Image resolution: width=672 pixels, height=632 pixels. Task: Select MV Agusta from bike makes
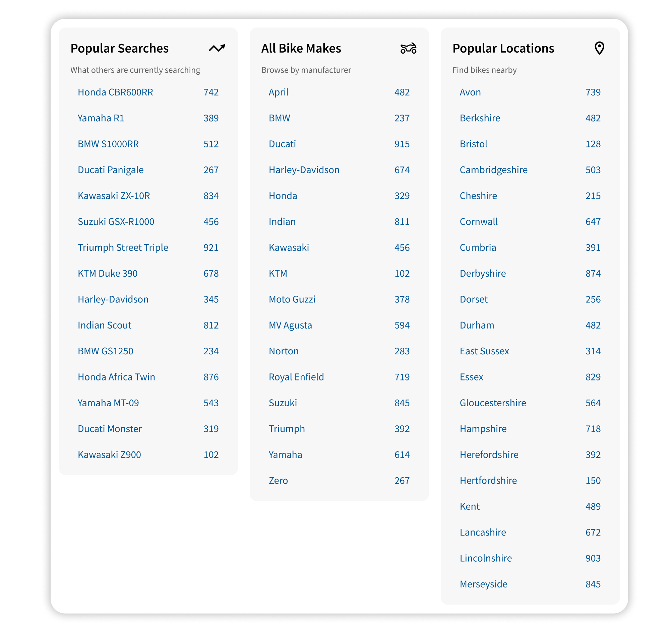coord(290,325)
